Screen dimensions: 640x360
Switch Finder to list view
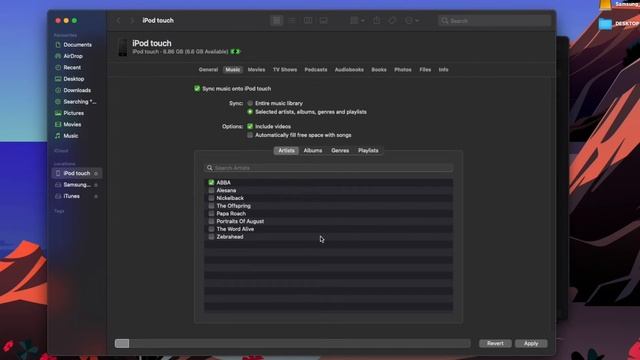[292, 20]
